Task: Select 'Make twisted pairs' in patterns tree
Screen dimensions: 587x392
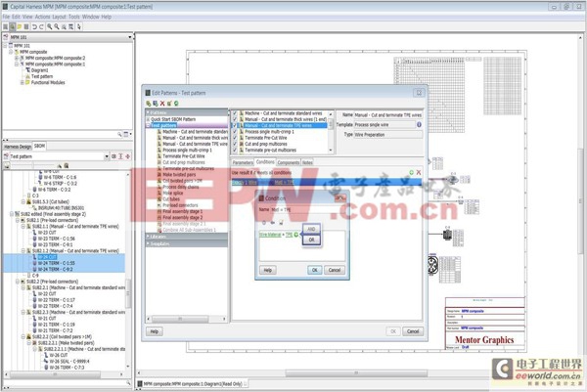Action: [x=179, y=175]
